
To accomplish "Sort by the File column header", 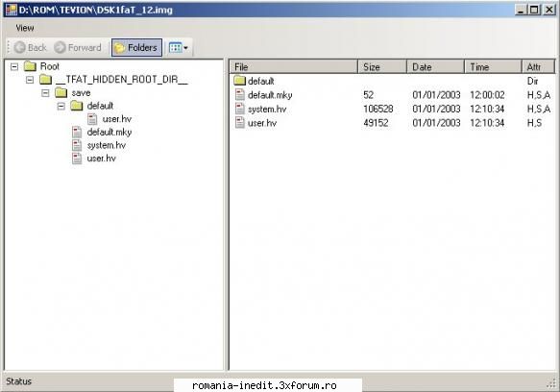I will [x=294, y=67].
